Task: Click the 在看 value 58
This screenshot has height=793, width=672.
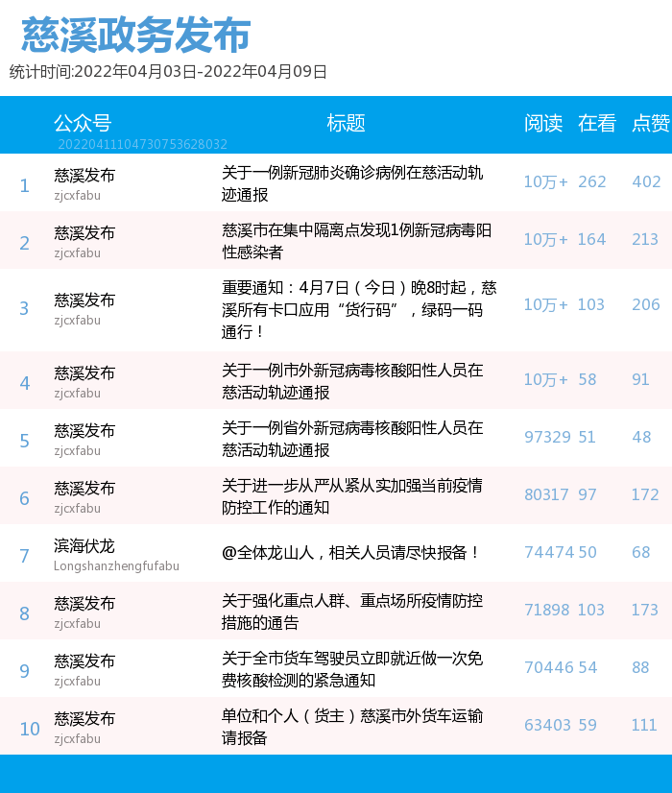Action: tap(588, 380)
